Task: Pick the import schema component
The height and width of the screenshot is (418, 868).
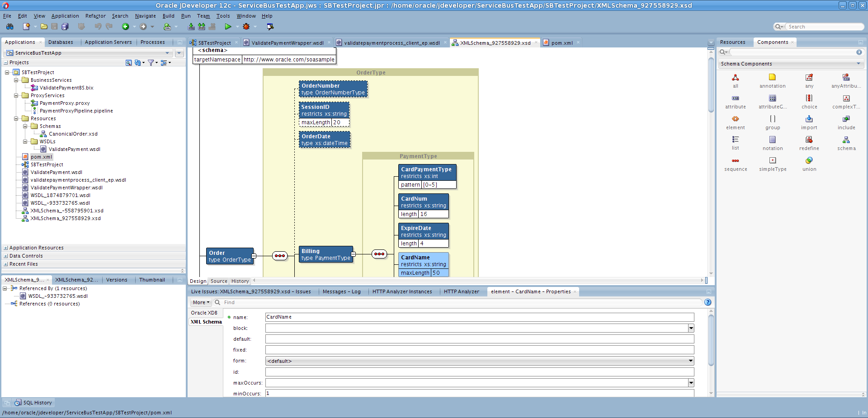Action: point(809,122)
